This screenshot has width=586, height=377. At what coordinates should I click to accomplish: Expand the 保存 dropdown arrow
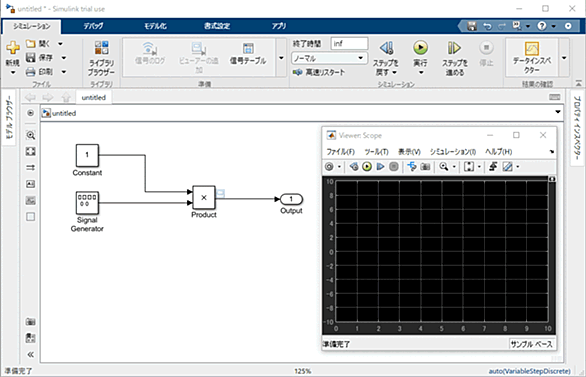(x=64, y=58)
